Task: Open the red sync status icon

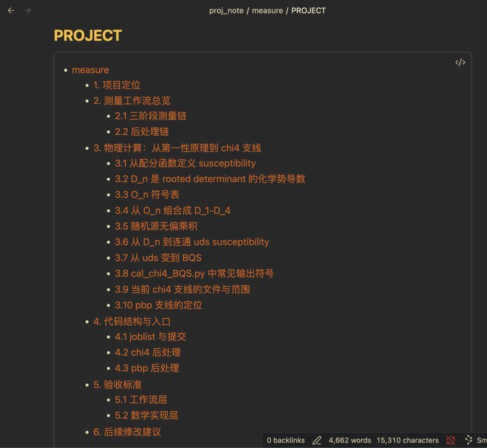Action: click(450, 440)
